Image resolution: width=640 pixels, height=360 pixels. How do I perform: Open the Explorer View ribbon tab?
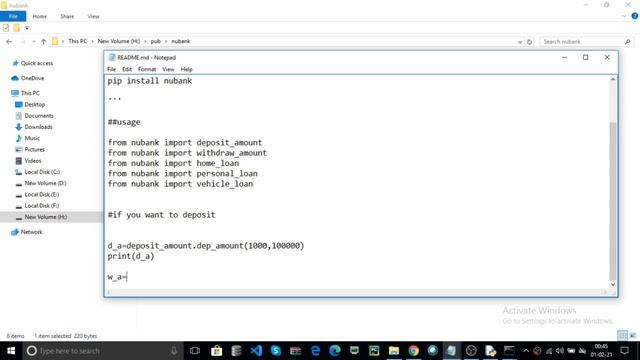tap(93, 16)
